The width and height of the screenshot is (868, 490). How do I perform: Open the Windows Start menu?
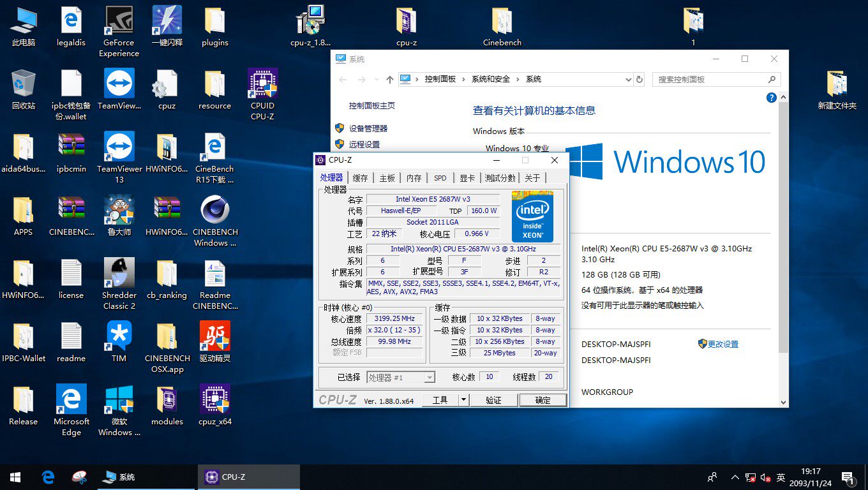pyautogui.click(x=15, y=477)
